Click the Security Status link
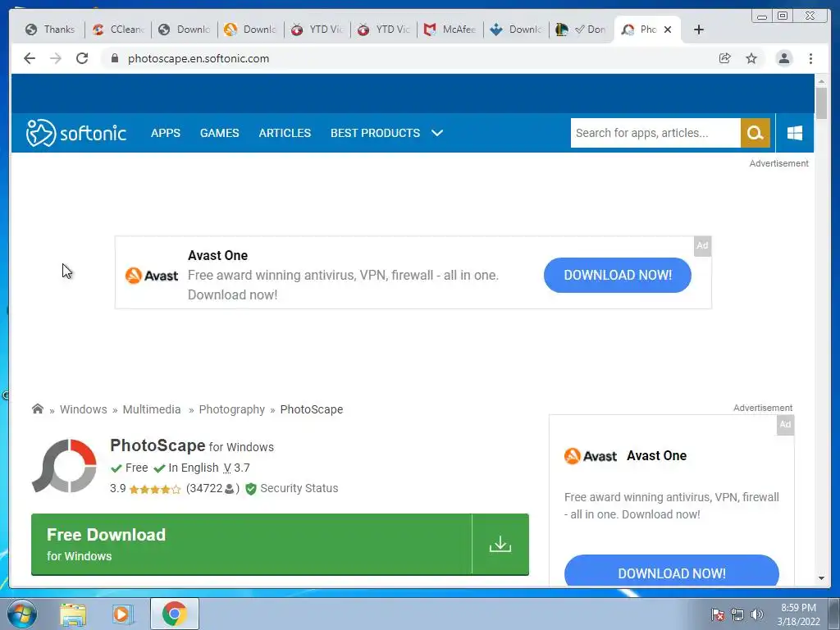The image size is (840, 630). pyautogui.click(x=299, y=489)
